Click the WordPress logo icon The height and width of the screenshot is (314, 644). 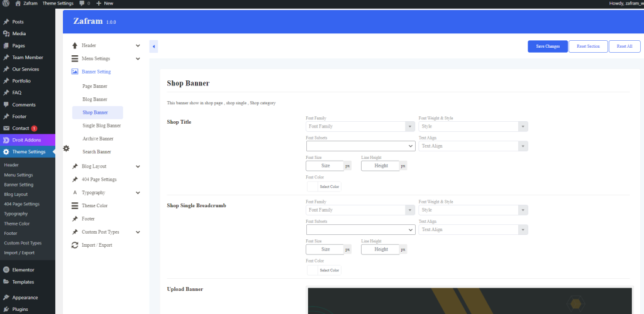click(x=6, y=3)
